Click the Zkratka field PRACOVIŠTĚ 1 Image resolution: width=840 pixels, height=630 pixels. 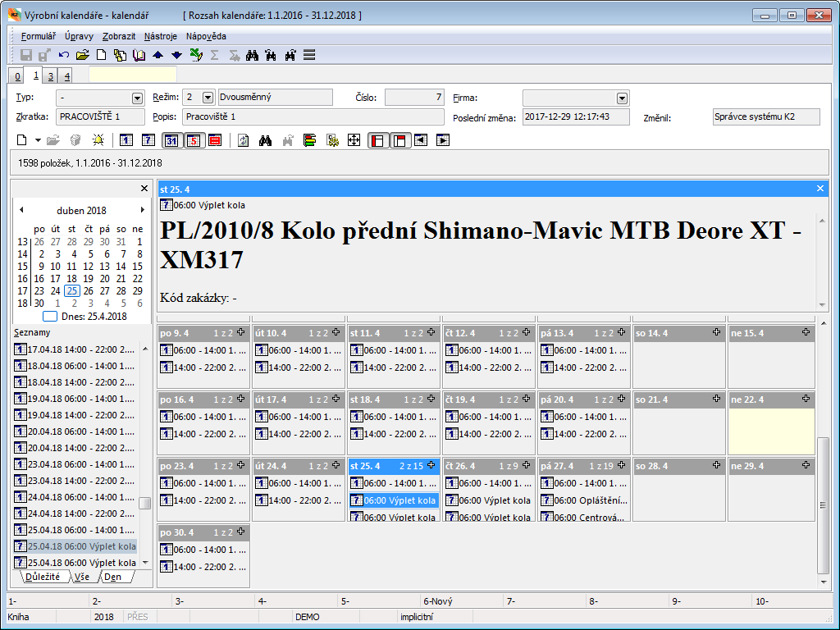[100, 116]
